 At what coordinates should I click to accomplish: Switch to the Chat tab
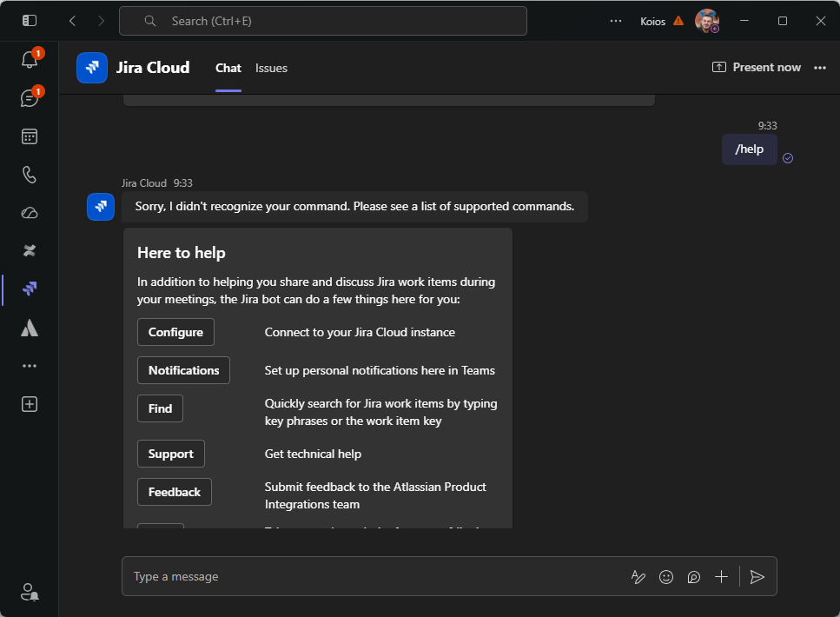pyautogui.click(x=228, y=68)
